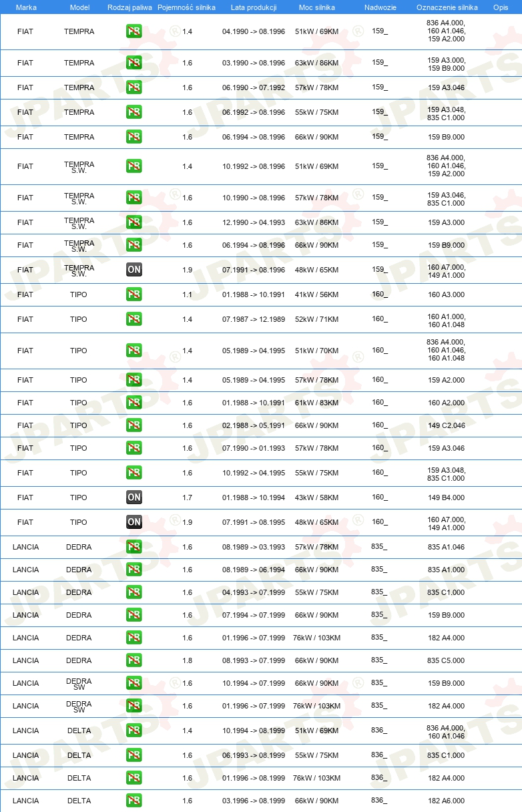This screenshot has height=812, width=522.
Task: Click the ON diesel icon in the TEMPRA S.W. 1.9 row
Action: (134, 270)
